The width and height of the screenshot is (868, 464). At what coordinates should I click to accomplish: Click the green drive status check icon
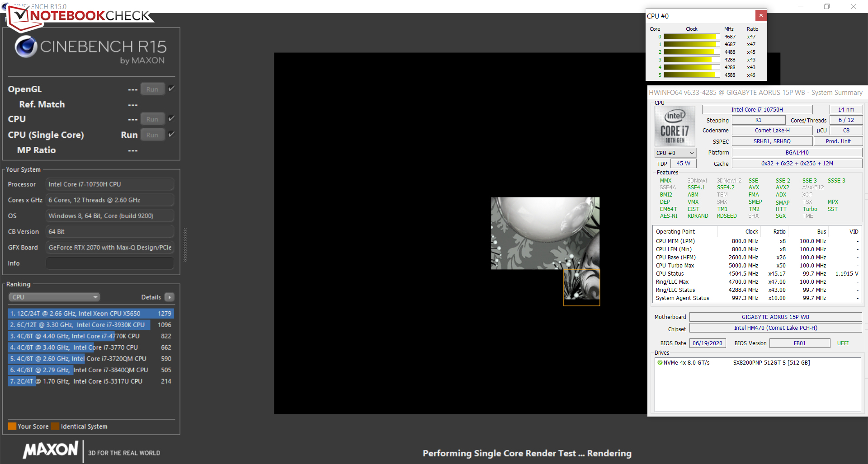(660, 362)
